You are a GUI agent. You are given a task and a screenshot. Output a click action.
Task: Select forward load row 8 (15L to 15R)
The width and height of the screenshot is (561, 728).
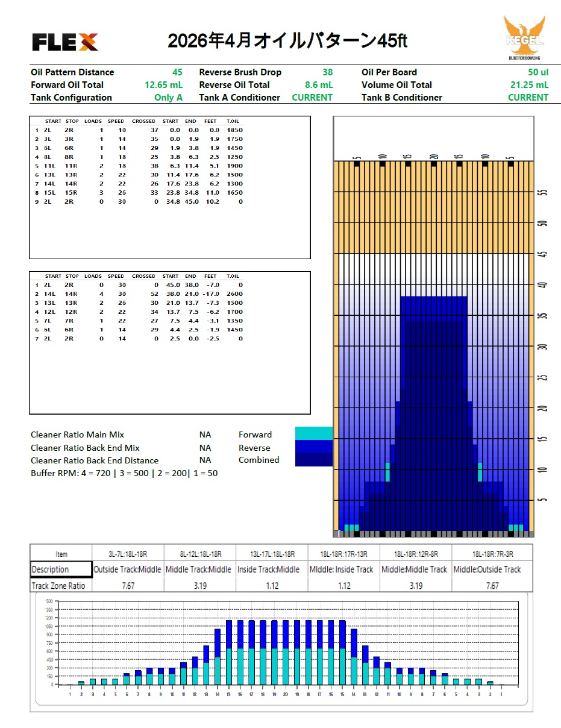[139, 193]
